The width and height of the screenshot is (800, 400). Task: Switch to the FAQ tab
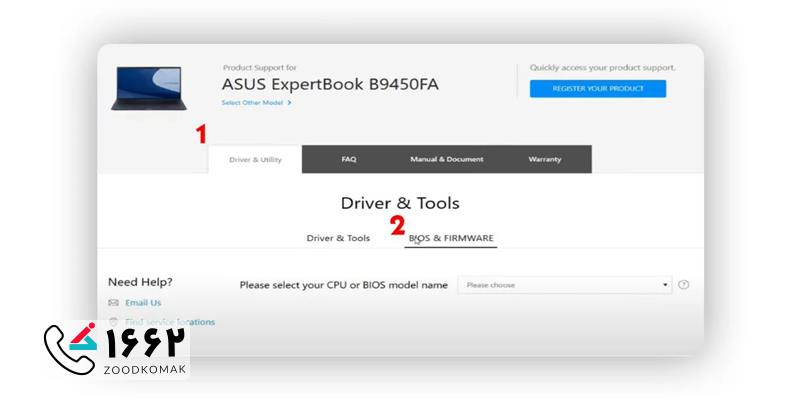coord(349,160)
